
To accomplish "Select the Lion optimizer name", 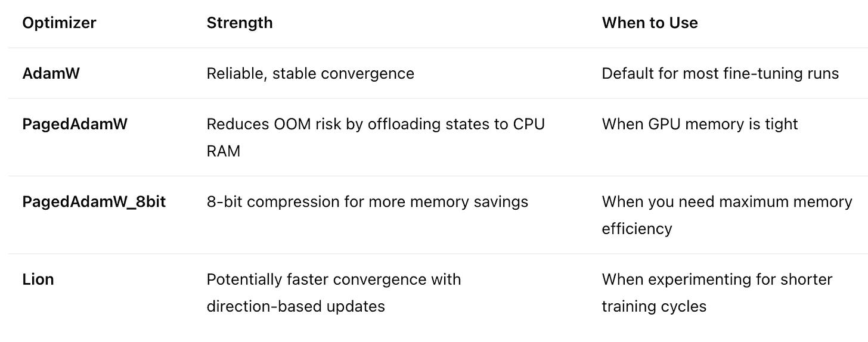I will [38, 279].
